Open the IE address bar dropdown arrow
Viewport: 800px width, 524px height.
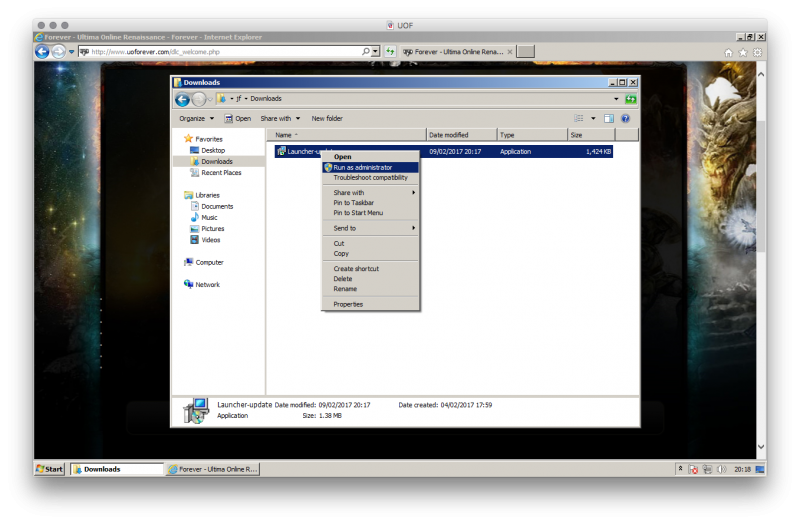click(376, 52)
